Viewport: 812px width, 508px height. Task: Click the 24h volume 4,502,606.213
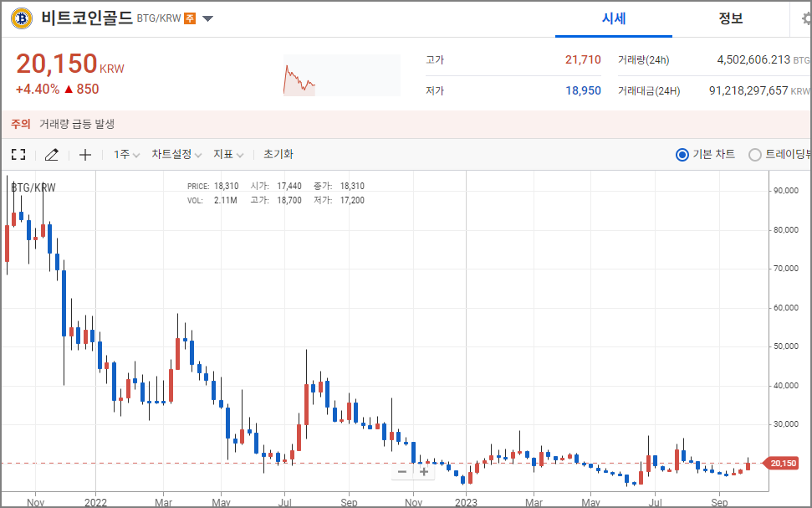point(753,59)
